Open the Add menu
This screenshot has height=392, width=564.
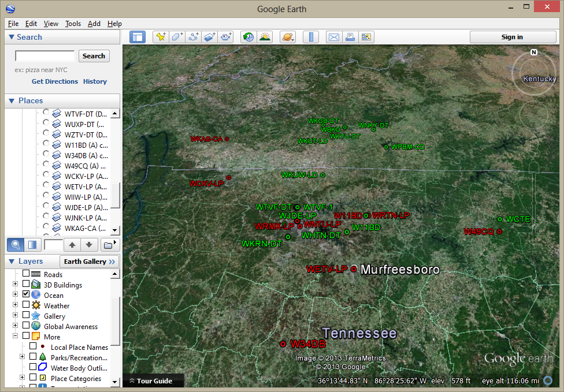click(94, 24)
